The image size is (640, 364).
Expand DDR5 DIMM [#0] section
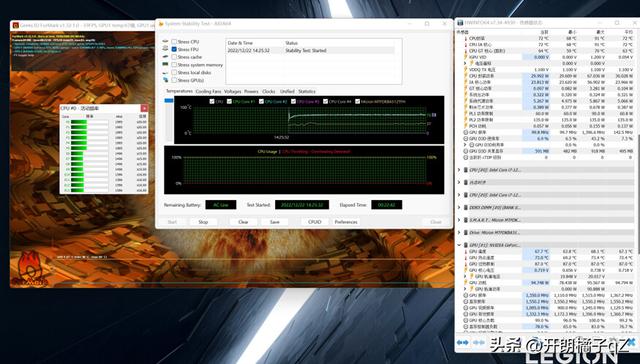coord(459,207)
